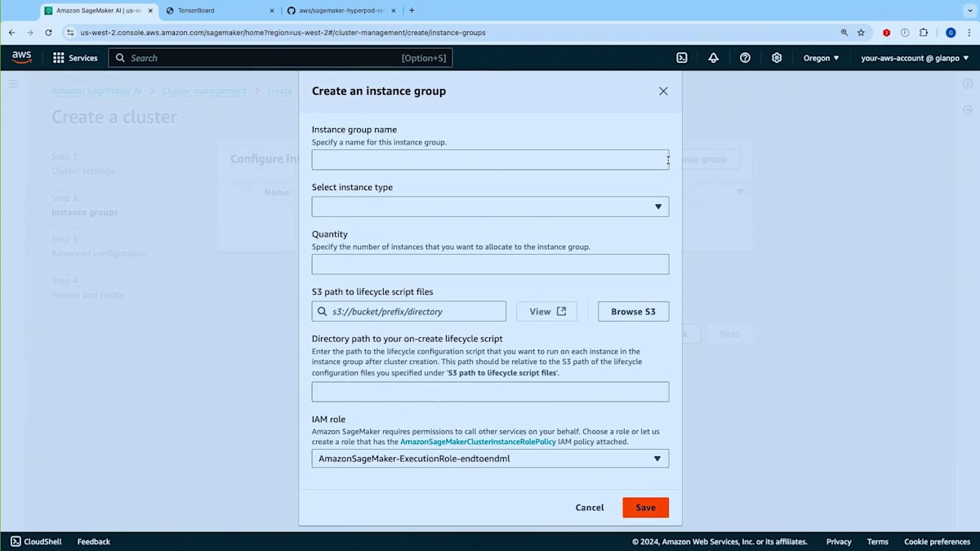The height and width of the screenshot is (551, 980).
Task: Open the Privacy link in footer
Action: 839,541
